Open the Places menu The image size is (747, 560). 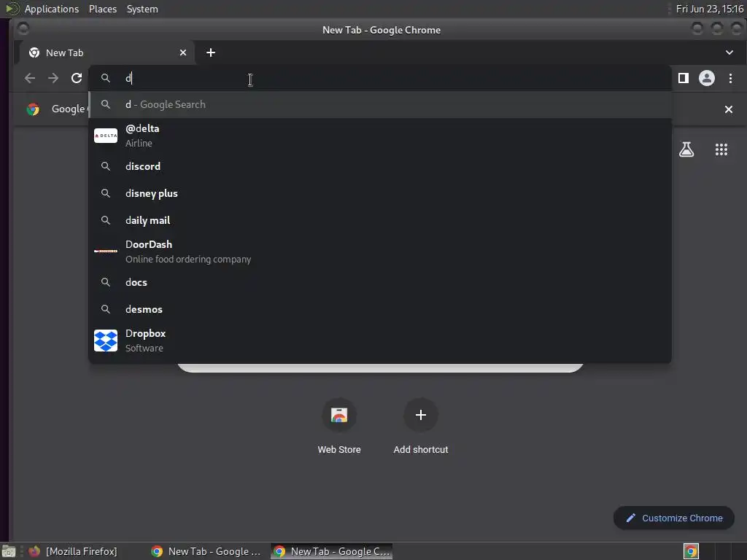tap(103, 9)
